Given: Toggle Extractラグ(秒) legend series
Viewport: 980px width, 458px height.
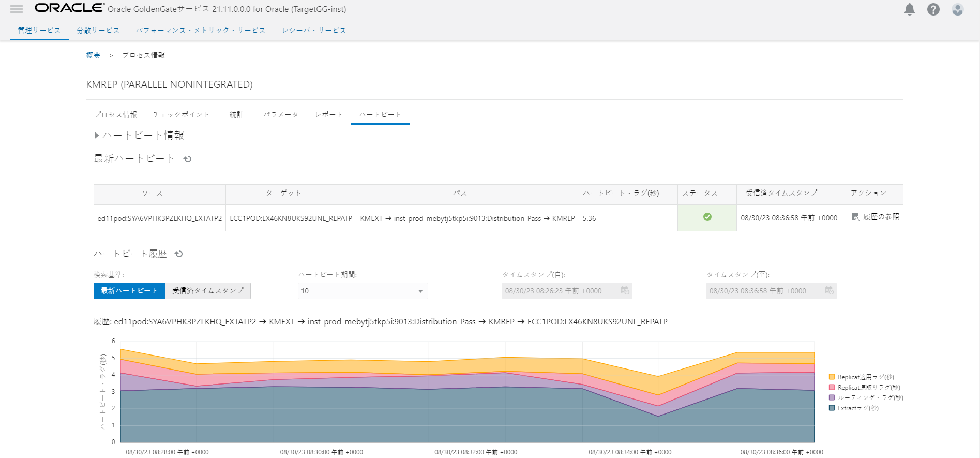Looking at the screenshot, I should tap(853, 408).
